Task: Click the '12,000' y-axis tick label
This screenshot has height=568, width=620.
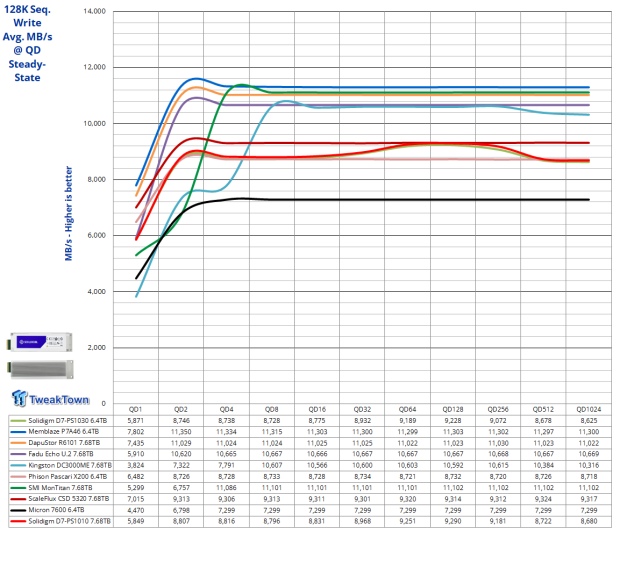Action: [x=95, y=67]
